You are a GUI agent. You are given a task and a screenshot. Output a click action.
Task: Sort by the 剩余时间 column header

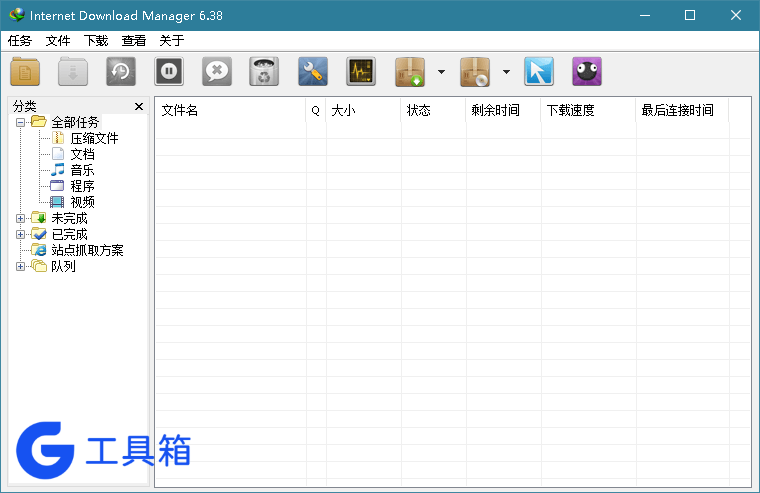click(x=503, y=111)
